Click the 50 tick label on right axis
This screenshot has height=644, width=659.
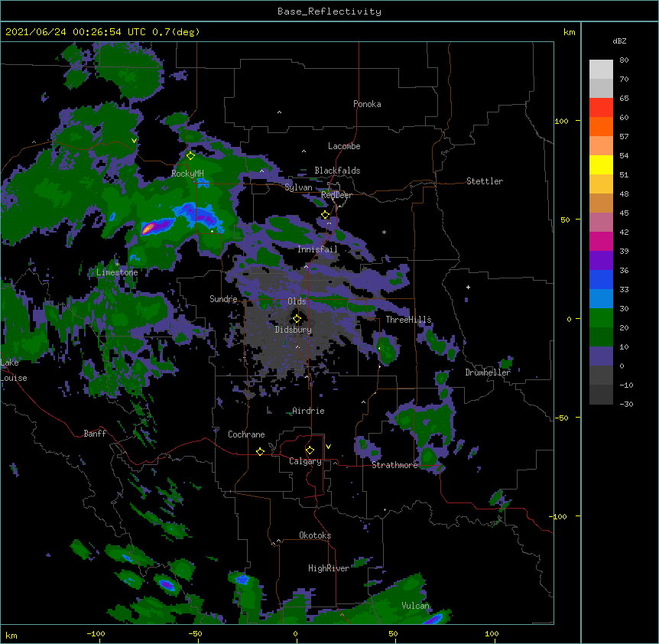565,220
